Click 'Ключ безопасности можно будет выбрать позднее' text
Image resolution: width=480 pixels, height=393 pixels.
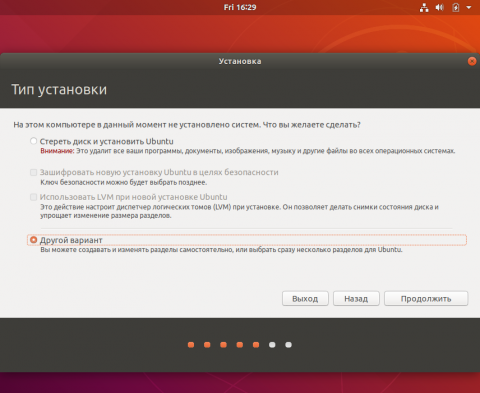point(124,182)
